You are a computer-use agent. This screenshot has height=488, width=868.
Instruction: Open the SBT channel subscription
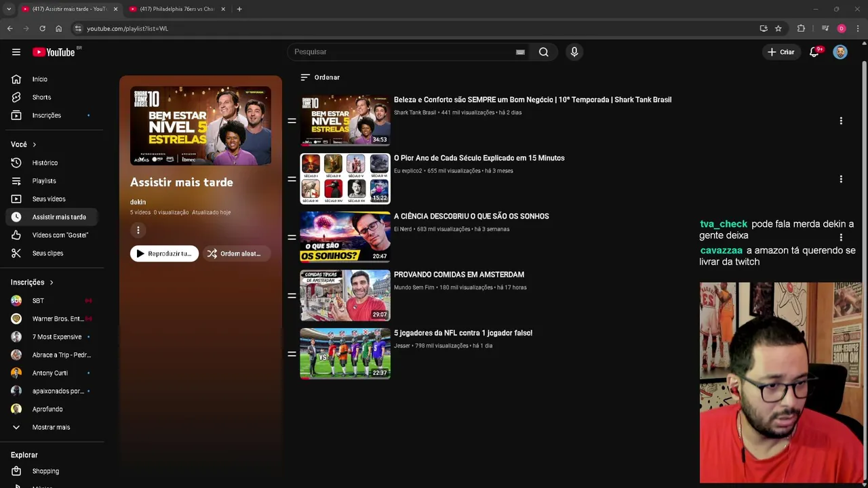pos(52,301)
